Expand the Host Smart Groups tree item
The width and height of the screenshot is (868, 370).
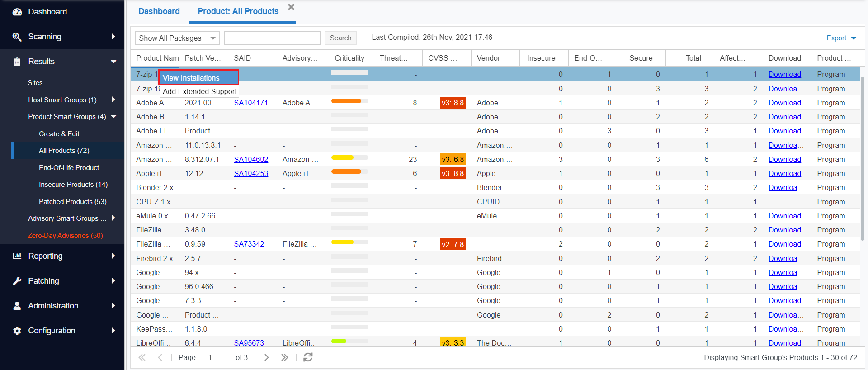coord(113,100)
